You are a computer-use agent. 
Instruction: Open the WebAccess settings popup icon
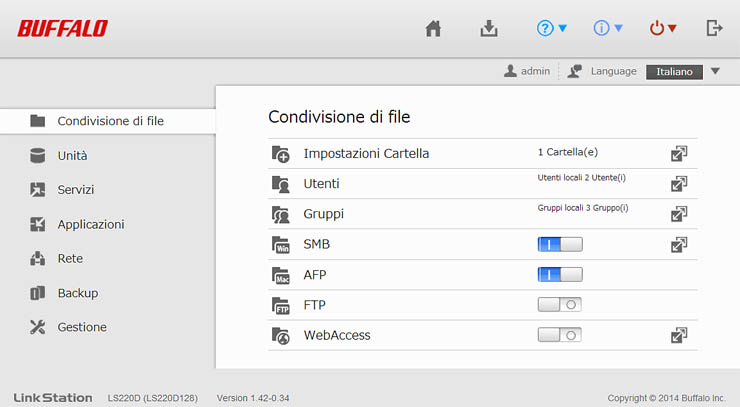pyautogui.click(x=679, y=335)
